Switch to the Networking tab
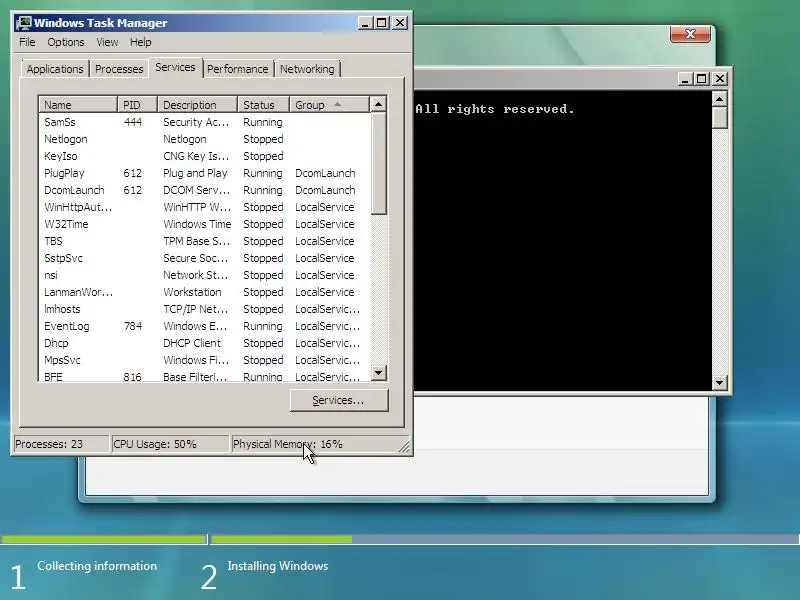The image size is (800, 600). pyautogui.click(x=307, y=69)
